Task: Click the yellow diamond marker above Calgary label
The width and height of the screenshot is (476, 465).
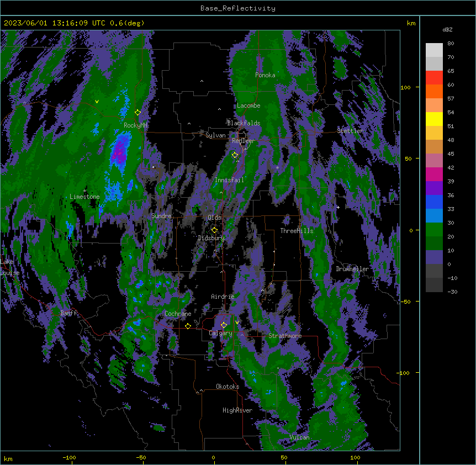Action: (224, 325)
